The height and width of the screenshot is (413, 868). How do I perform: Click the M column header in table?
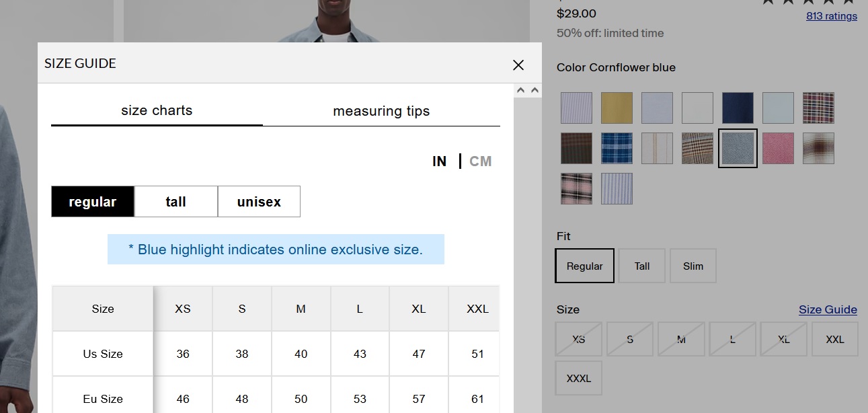(x=301, y=309)
